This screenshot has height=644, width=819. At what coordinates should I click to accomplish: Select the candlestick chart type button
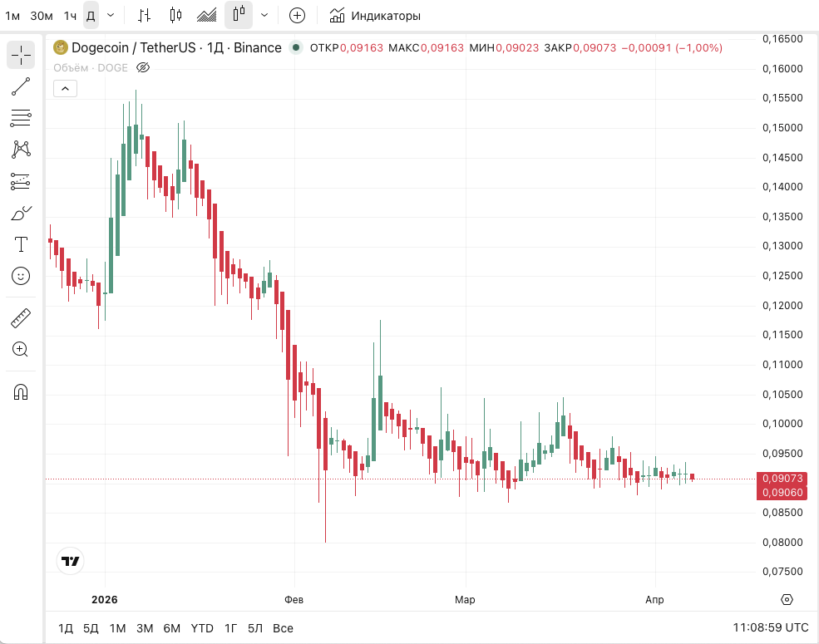(175, 15)
